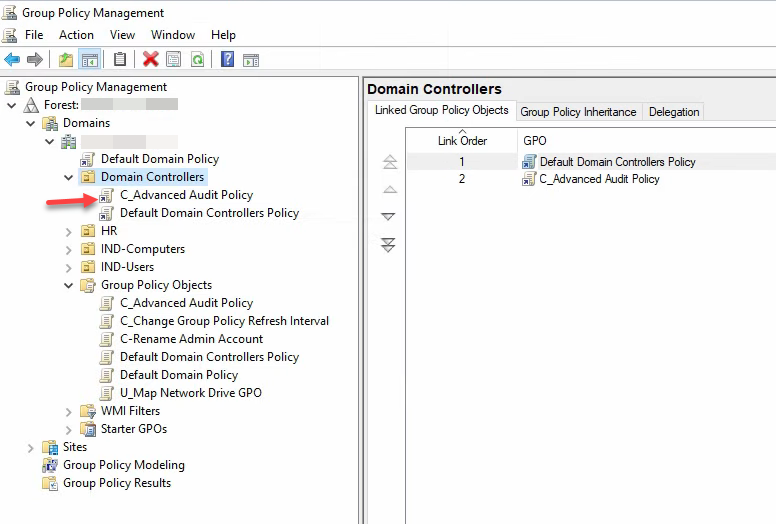Image resolution: width=776 pixels, height=524 pixels.
Task: Click the scroll icon in C_Advanced Audit Policy list row
Action: [x=529, y=179]
